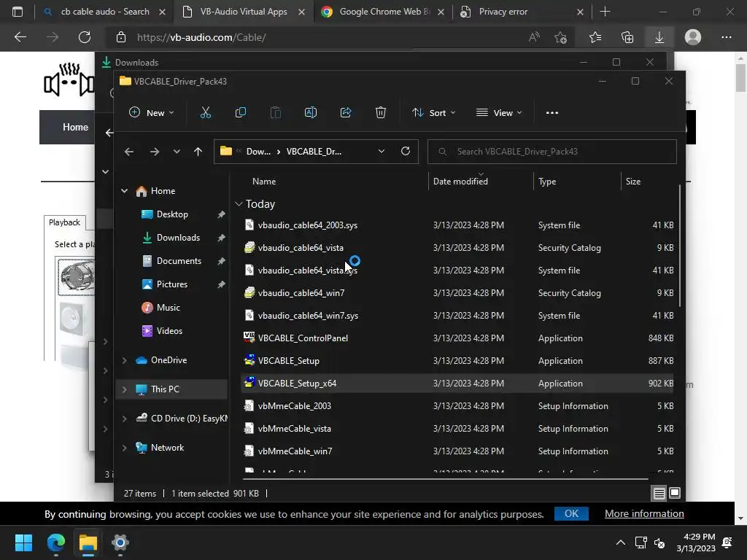Click the Edge address bar URL
This screenshot has width=747, height=560.
(201, 37)
